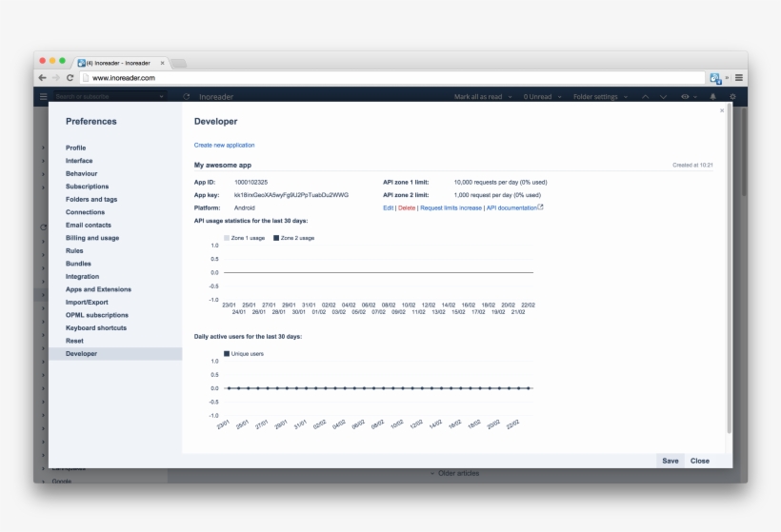Expand the search box dropdown arrow
Viewport: 781px width, 532px height.
click(161, 96)
